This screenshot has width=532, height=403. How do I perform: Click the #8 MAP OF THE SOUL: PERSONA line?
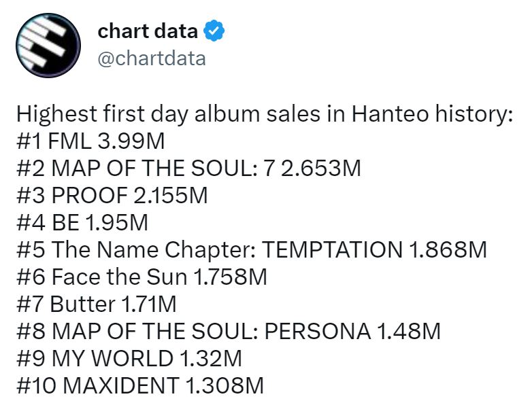[x=229, y=331]
